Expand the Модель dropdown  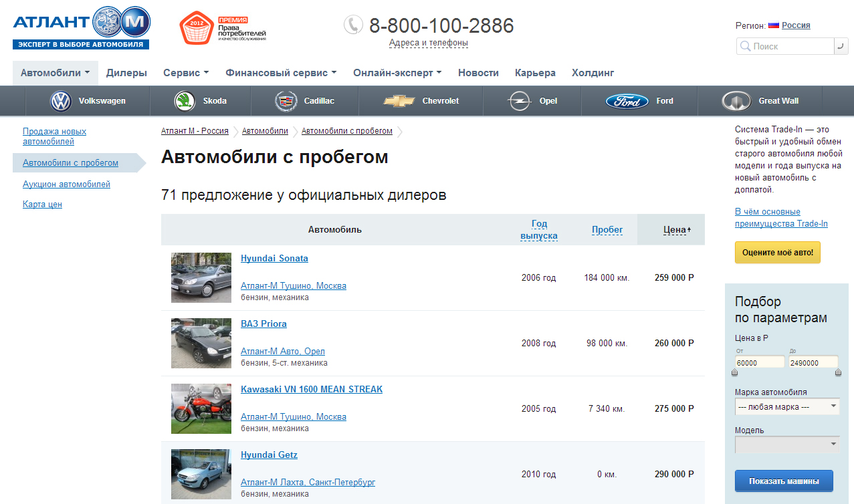tap(787, 445)
